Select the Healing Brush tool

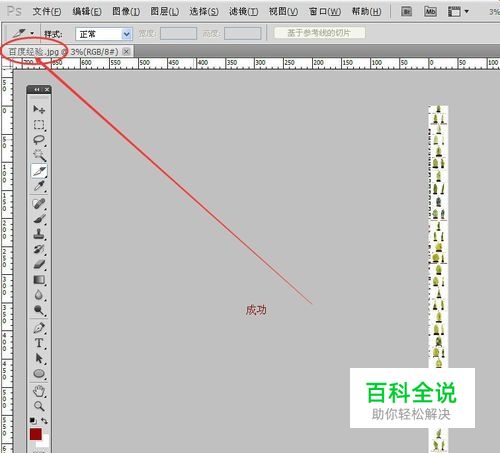39,203
